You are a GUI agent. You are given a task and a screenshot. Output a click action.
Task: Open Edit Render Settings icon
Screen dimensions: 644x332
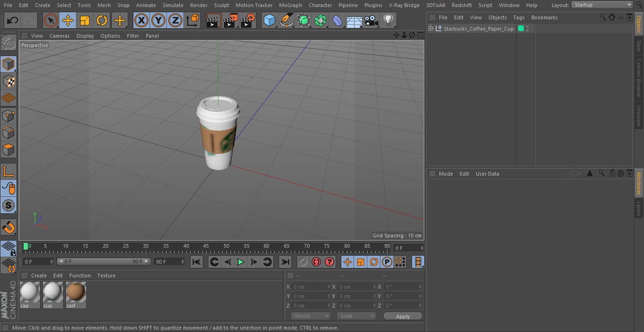click(248, 20)
